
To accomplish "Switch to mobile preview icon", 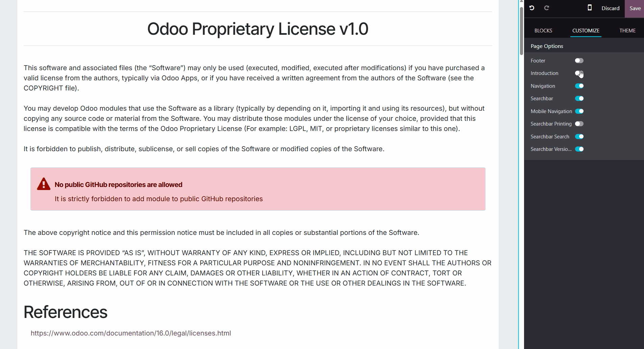I will click(x=590, y=8).
